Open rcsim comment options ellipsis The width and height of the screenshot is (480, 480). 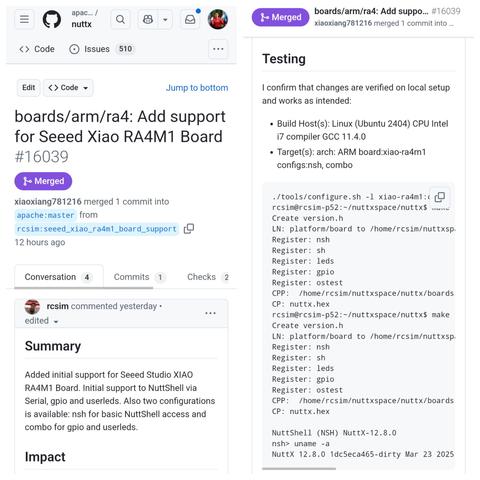click(210, 313)
